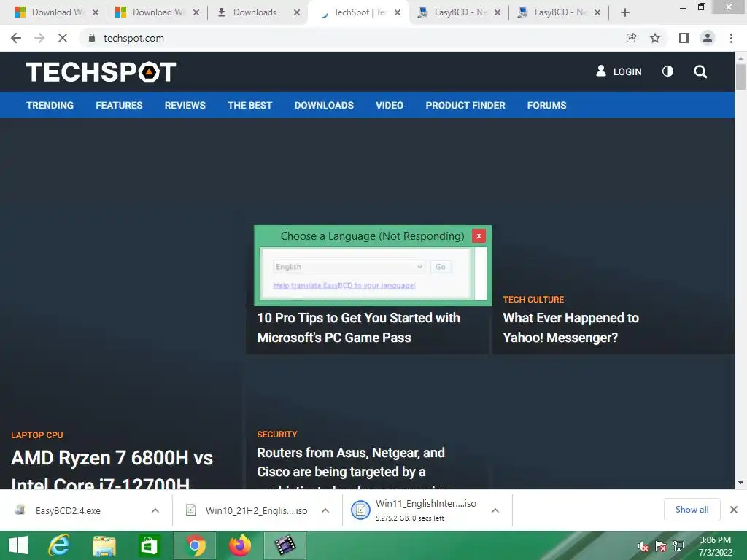Open EasyBCD2.4.exe download item
Viewport: 747px width, 560px height.
[x=68, y=511]
